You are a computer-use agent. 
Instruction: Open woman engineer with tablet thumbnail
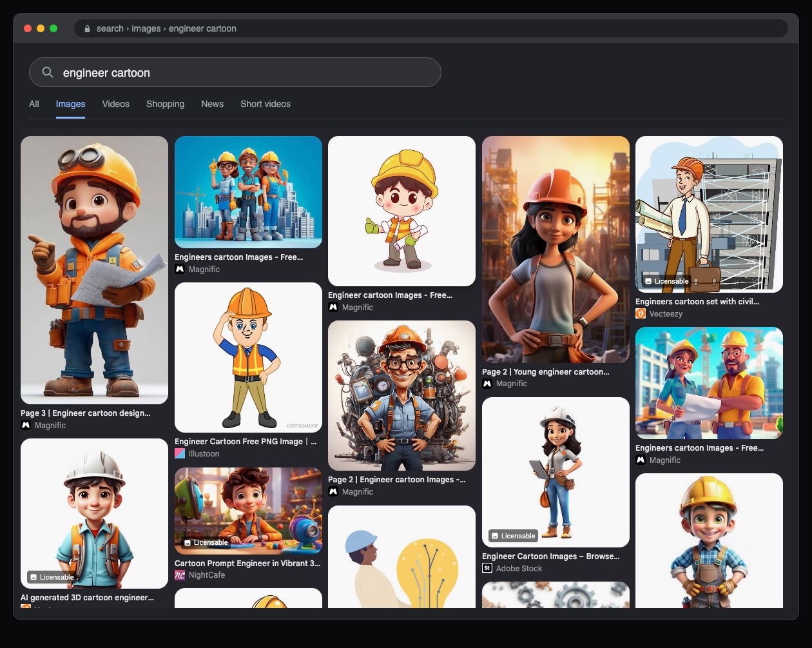coord(556,472)
